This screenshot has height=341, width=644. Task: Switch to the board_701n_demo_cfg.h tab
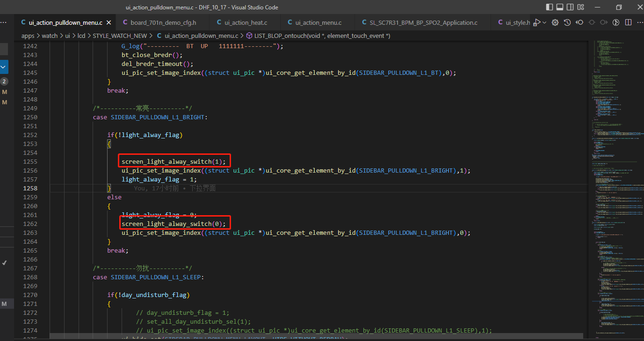[x=164, y=22]
